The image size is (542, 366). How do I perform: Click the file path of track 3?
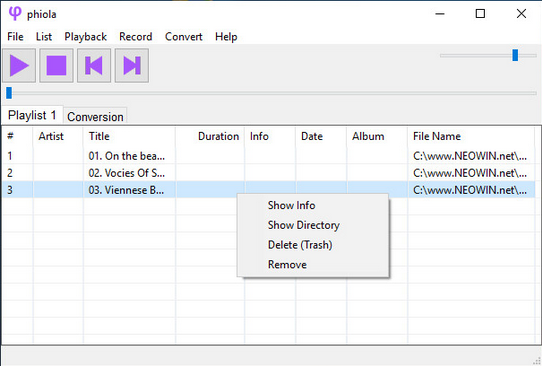470,190
